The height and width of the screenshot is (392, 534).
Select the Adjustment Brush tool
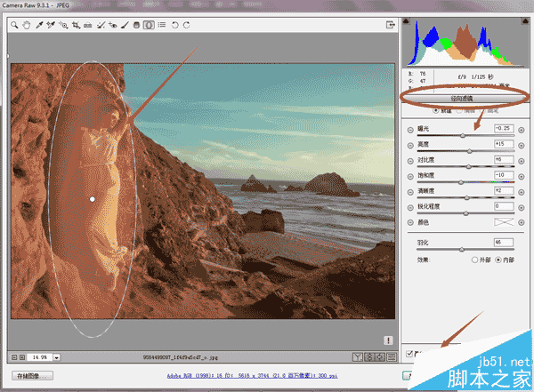[x=125, y=25]
